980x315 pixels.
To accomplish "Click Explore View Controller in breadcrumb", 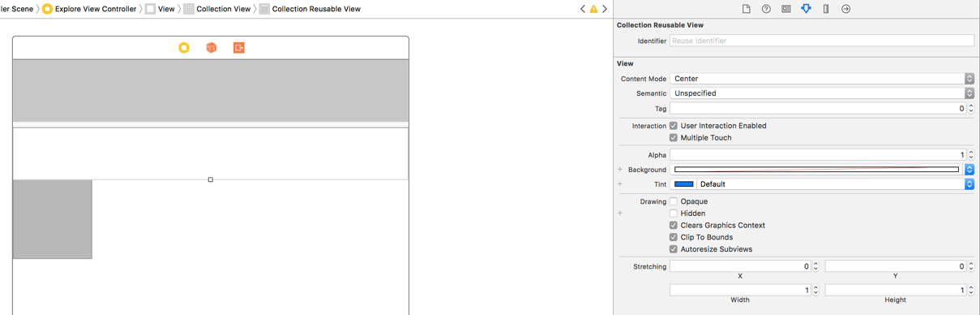I will tap(89, 9).
